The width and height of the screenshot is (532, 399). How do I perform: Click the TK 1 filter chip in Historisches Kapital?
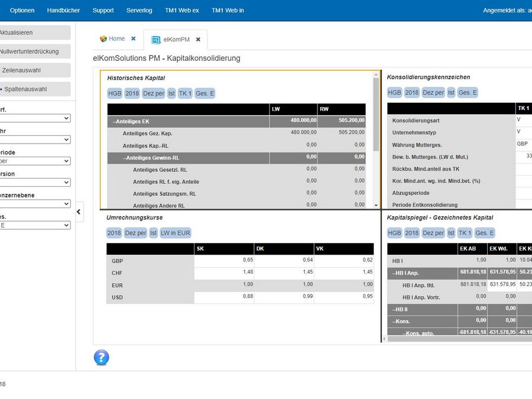click(185, 93)
